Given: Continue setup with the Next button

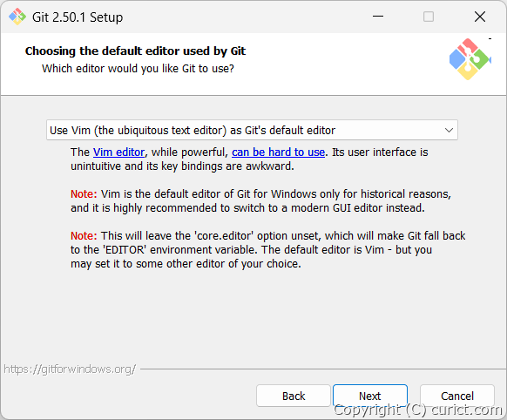Looking at the screenshot, I should [370, 396].
